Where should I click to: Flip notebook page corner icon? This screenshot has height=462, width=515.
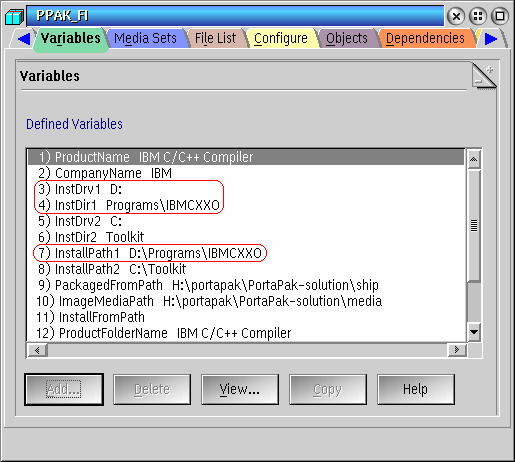click(484, 76)
